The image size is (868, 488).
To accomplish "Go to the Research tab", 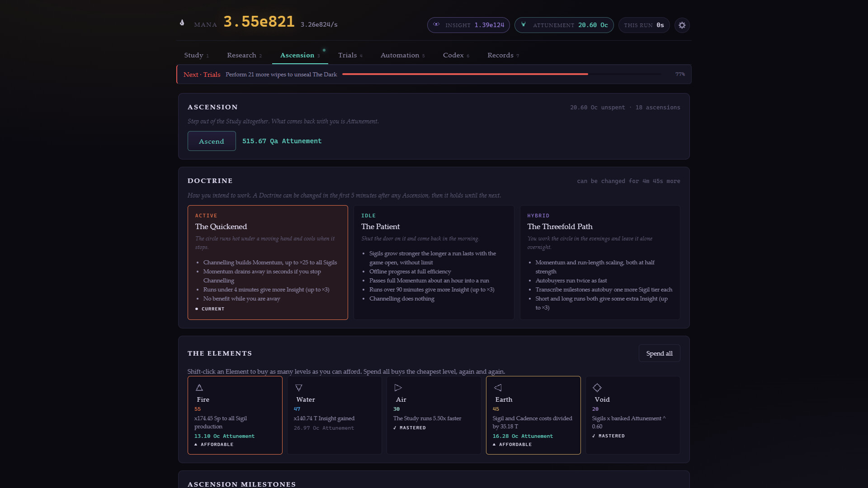I will click(x=245, y=55).
